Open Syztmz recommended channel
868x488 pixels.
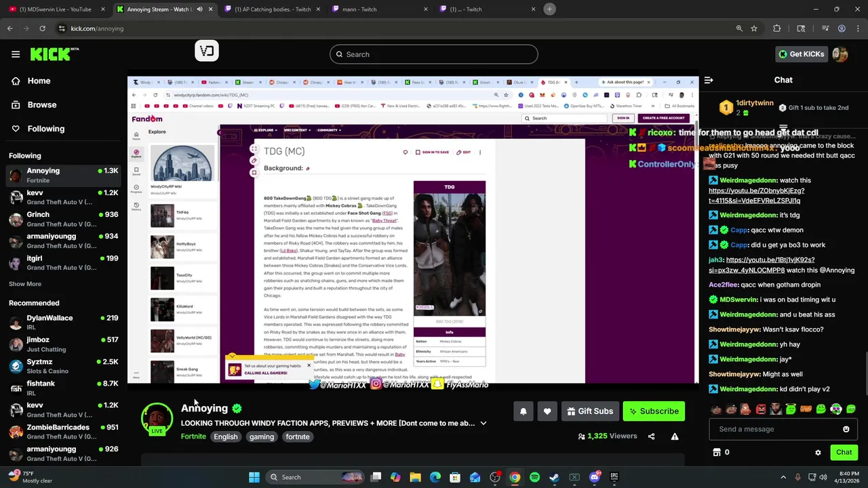(64, 366)
